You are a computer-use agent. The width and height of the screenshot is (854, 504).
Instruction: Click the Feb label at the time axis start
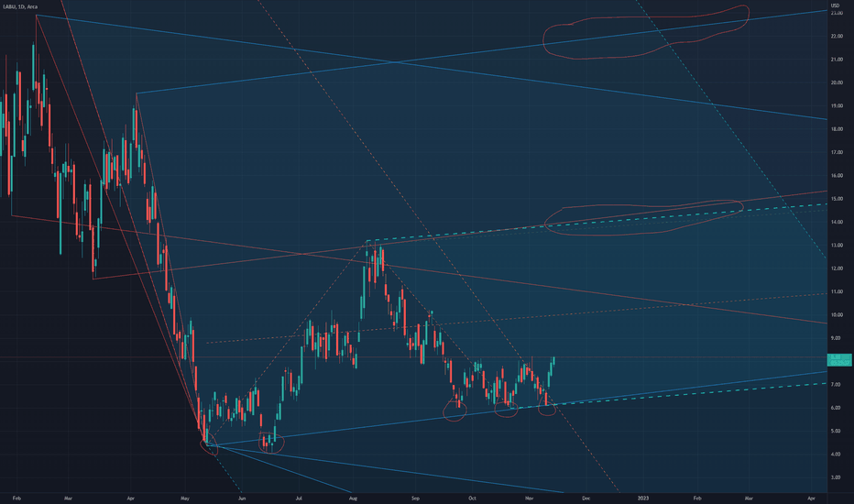[16, 498]
